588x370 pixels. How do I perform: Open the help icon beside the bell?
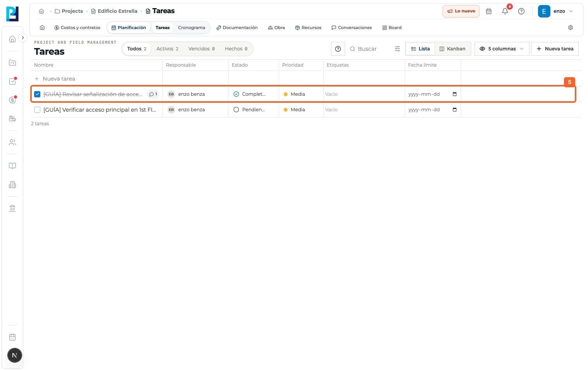(521, 11)
